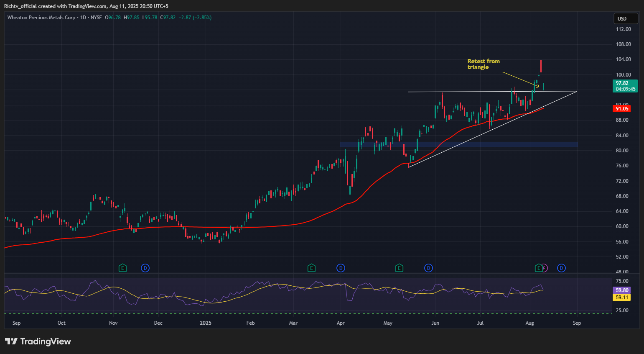Click the 1D interval label in the legend

[83, 18]
